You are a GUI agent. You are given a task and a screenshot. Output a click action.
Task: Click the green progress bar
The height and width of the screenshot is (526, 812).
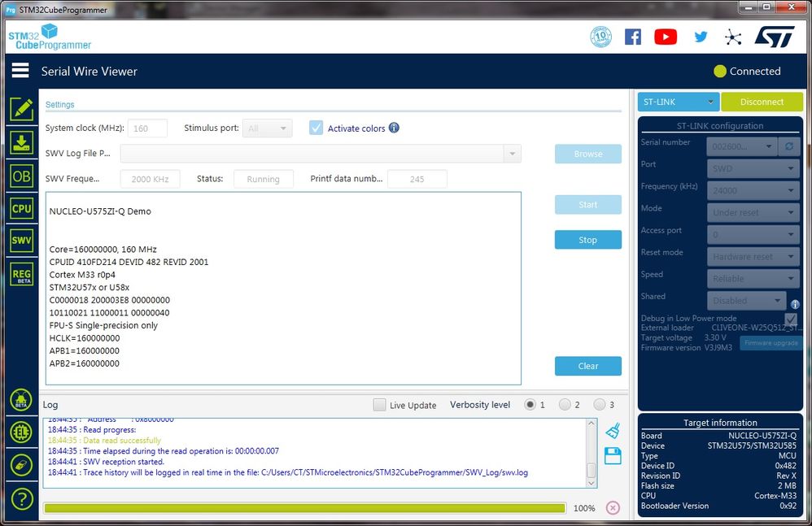305,508
